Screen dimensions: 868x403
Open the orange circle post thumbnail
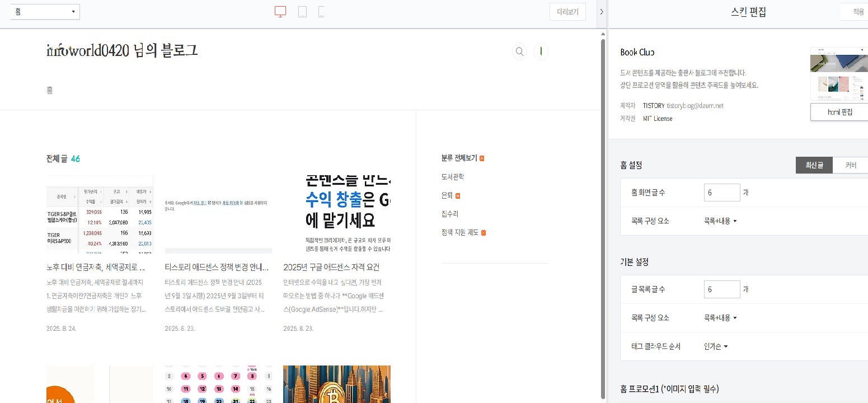click(x=100, y=385)
